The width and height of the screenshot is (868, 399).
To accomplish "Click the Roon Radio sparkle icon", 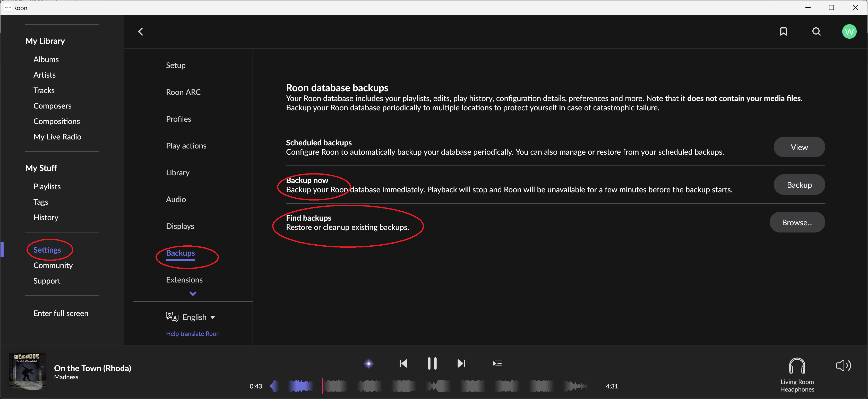I will click(x=369, y=363).
